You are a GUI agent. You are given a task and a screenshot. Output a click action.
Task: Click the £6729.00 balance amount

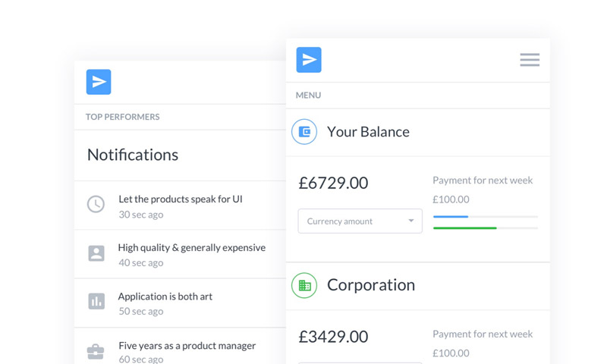point(333,183)
